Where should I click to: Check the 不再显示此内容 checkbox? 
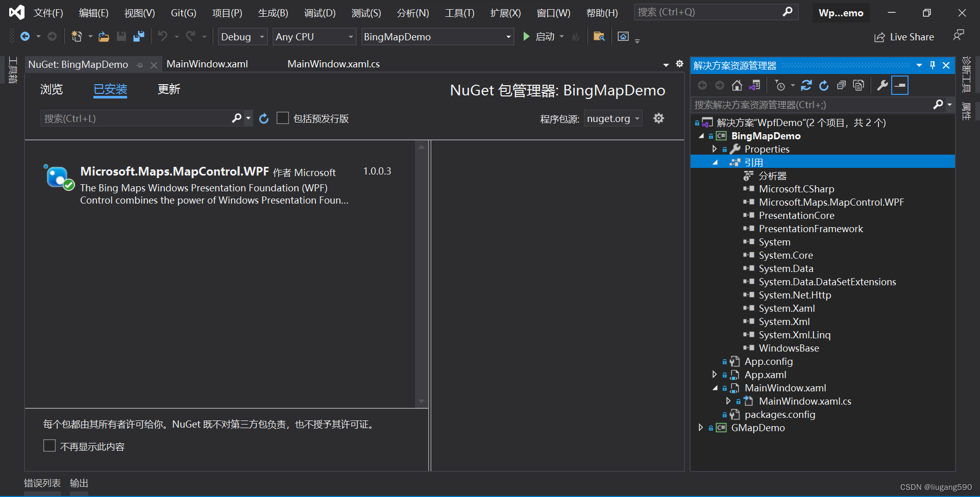(50, 446)
